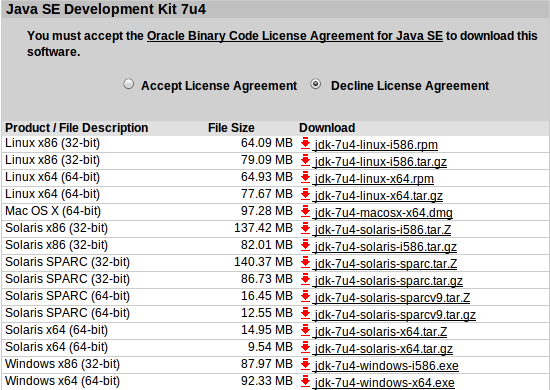Screen dimensions: 550x390
Task: Click the Download column header
Action: point(327,128)
